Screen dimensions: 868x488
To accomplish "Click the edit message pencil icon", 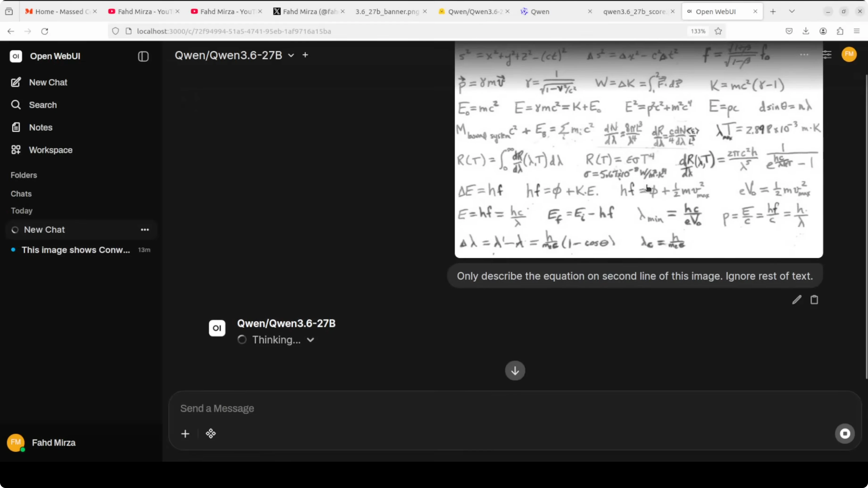I will 797,300.
